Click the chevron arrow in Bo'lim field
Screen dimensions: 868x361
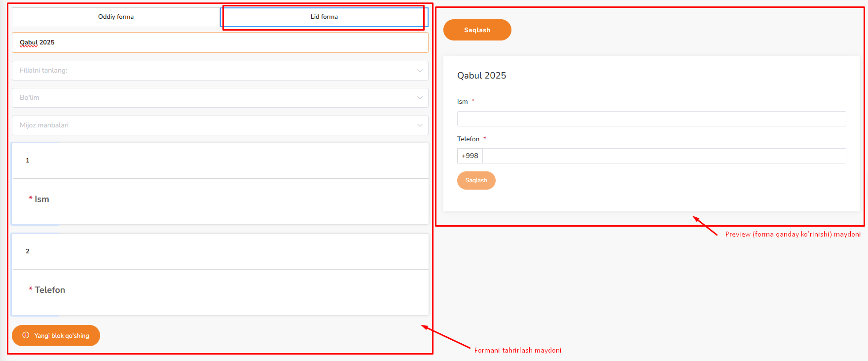point(420,98)
